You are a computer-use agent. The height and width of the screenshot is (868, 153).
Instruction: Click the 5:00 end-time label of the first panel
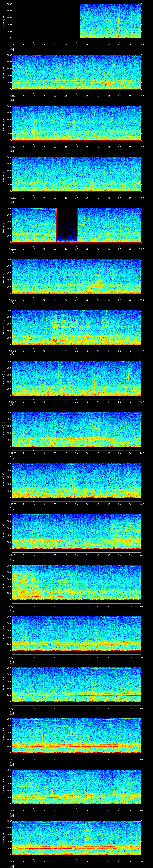(x=141, y=44)
